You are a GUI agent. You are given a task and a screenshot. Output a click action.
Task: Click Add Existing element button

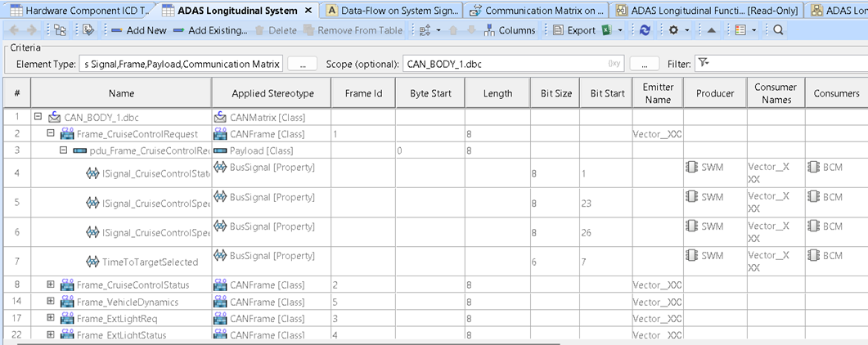[x=209, y=30]
